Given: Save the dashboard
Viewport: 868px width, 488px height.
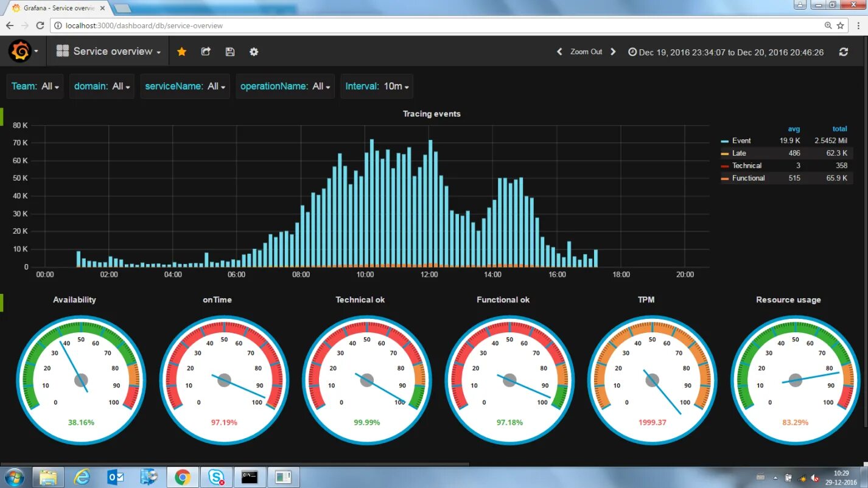Looking at the screenshot, I should pyautogui.click(x=229, y=52).
